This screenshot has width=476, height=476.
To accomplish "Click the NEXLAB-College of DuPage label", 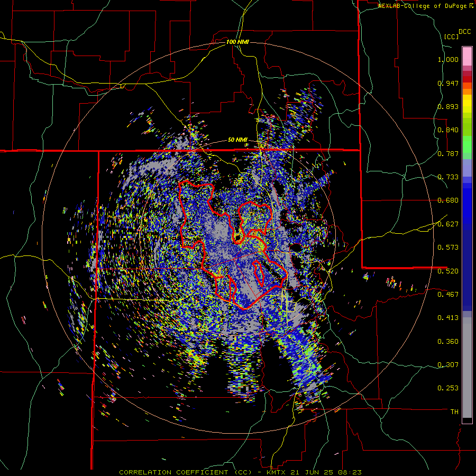I will click(423, 6).
